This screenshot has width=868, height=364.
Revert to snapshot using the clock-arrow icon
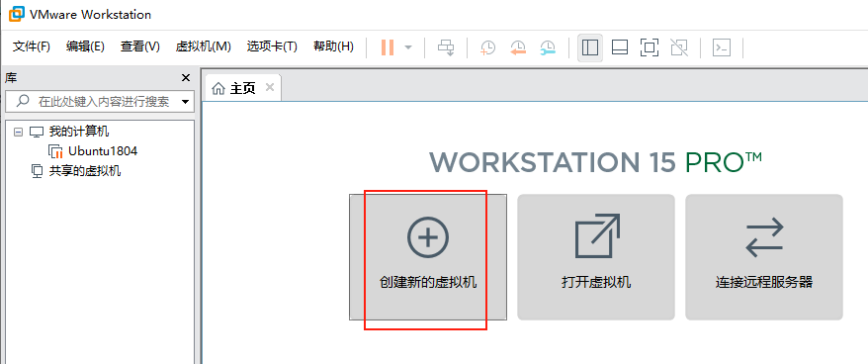tap(518, 47)
